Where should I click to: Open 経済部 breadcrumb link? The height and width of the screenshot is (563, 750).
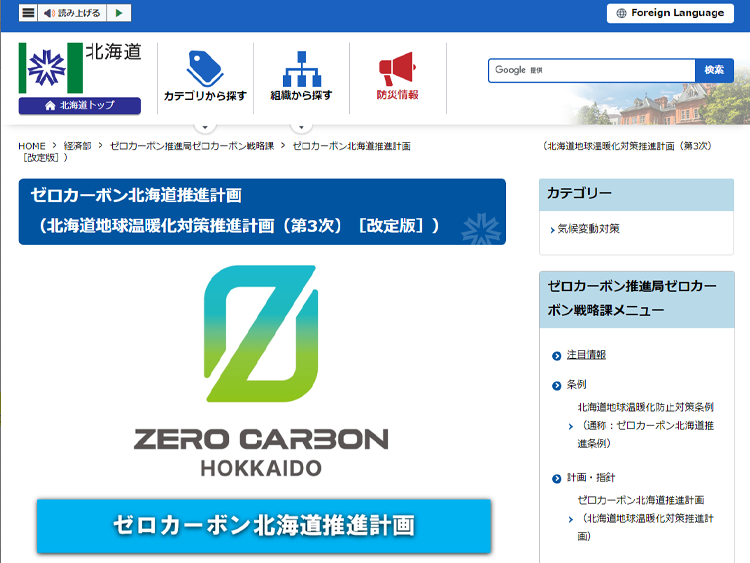77,146
